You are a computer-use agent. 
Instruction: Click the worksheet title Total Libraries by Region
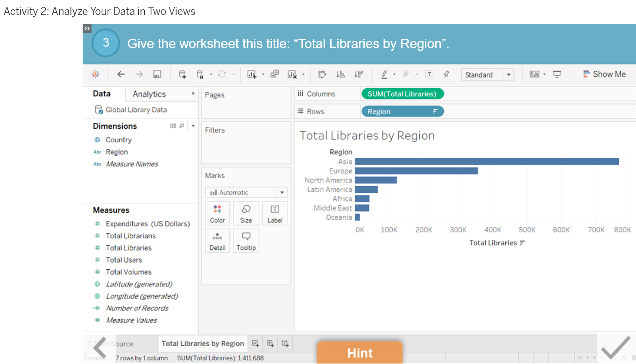tap(367, 135)
